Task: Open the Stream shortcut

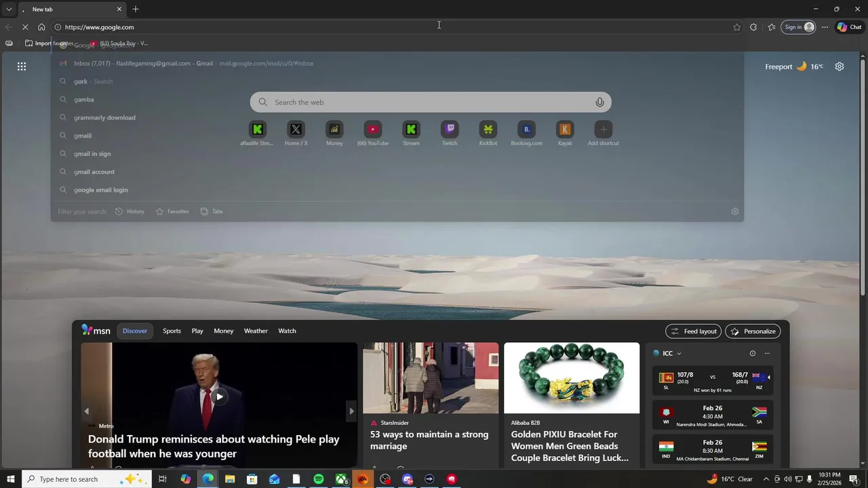Action: [411, 134]
